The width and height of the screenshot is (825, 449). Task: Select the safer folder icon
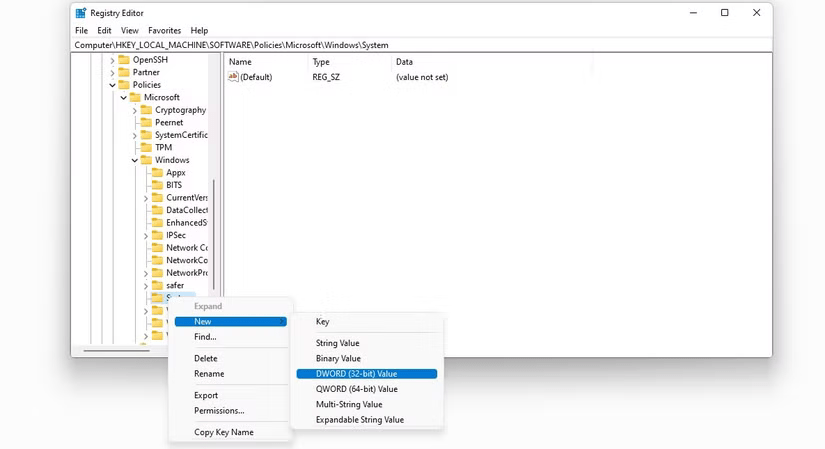tap(156, 285)
